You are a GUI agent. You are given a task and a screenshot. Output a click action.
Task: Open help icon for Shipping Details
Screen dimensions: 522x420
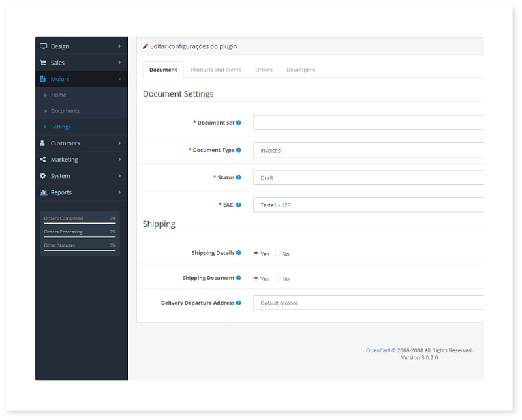238,252
